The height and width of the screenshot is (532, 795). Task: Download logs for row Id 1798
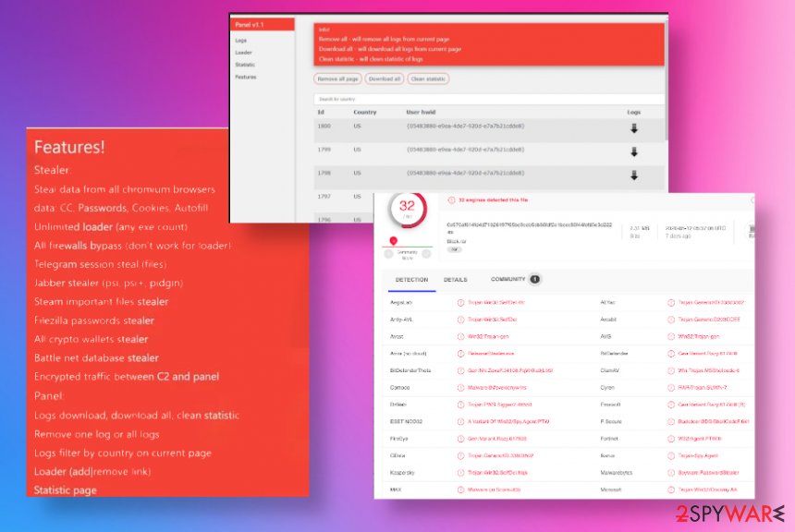(634, 175)
